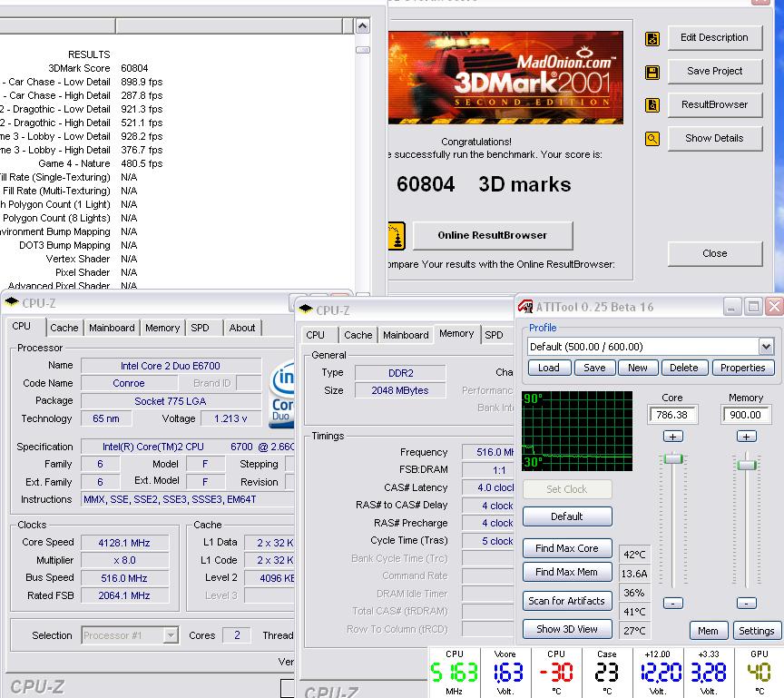This screenshot has height=698, width=784.
Task: Click the Name field Intel Core 2 Duo E6700
Action: 171,366
